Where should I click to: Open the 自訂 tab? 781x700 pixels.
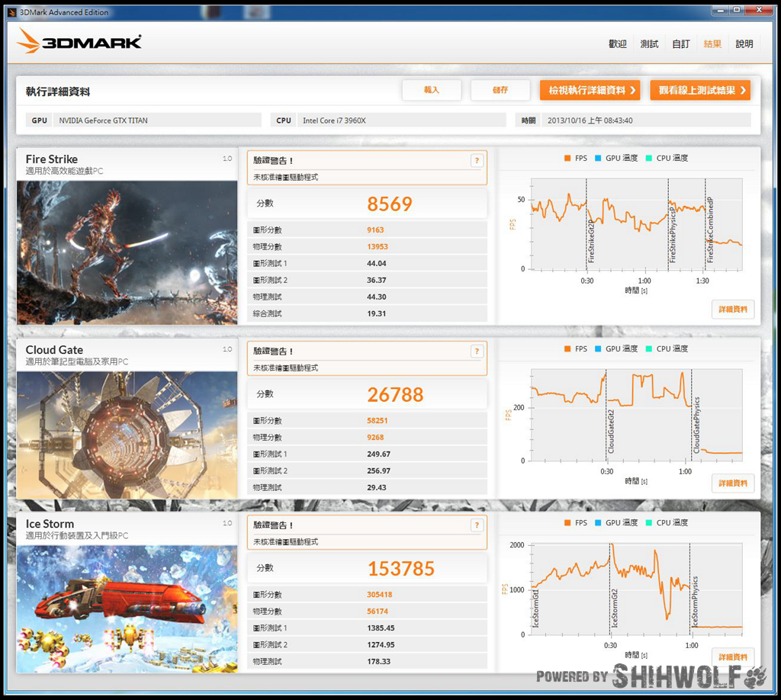(681, 43)
